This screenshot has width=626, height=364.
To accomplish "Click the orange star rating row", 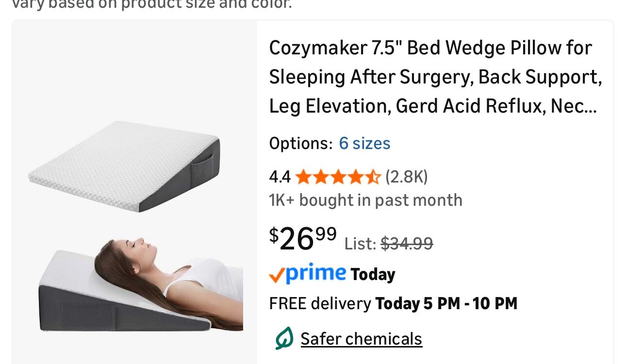I will tap(338, 177).
